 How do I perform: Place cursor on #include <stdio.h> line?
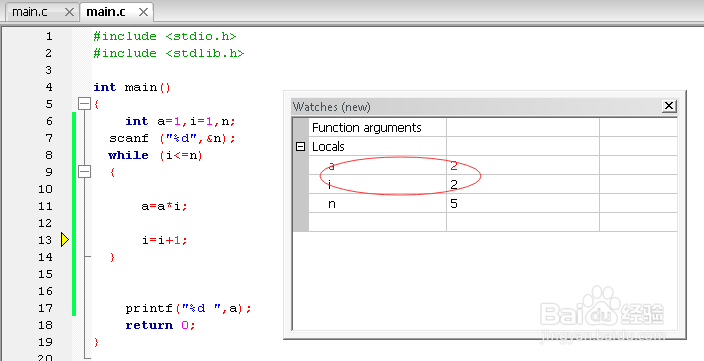pos(164,36)
